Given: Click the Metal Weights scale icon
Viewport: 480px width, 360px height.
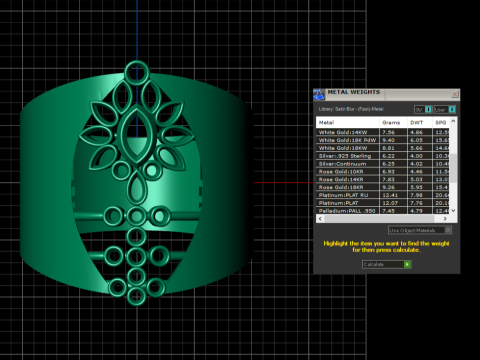Looking at the screenshot, I should (x=319, y=94).
